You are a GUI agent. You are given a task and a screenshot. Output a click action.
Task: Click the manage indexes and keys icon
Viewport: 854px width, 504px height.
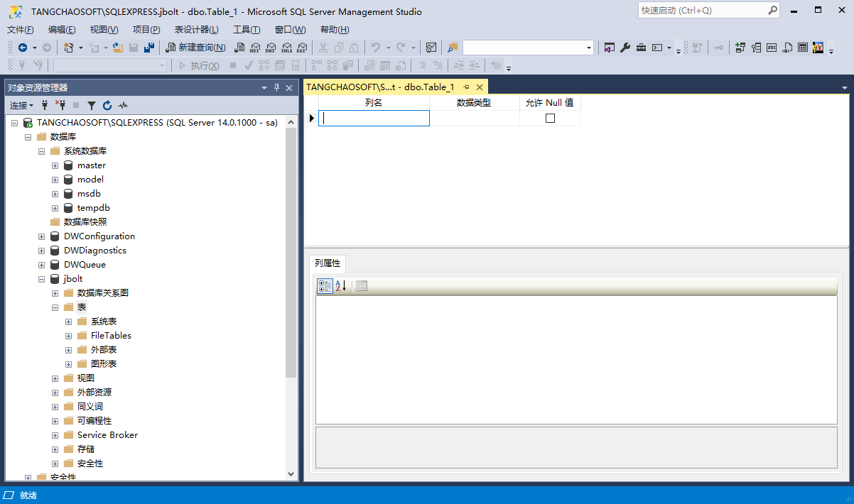(x=756, y=48)
